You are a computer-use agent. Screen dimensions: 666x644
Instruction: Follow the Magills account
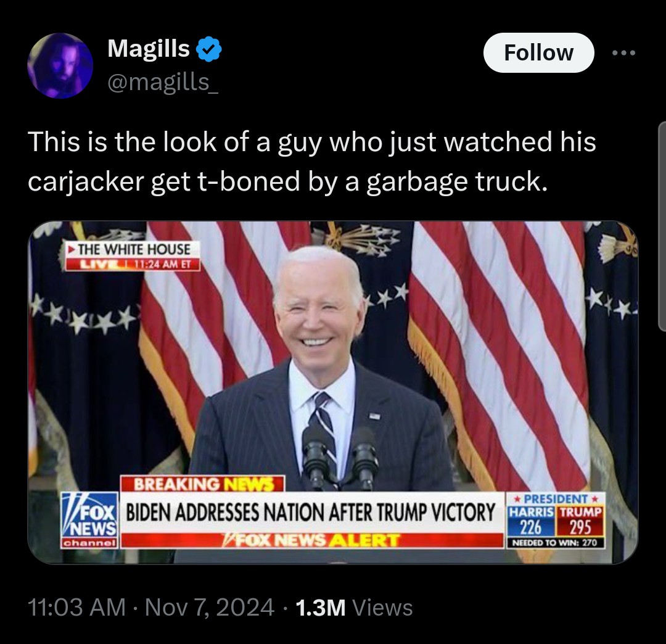(x=538, y=52)
